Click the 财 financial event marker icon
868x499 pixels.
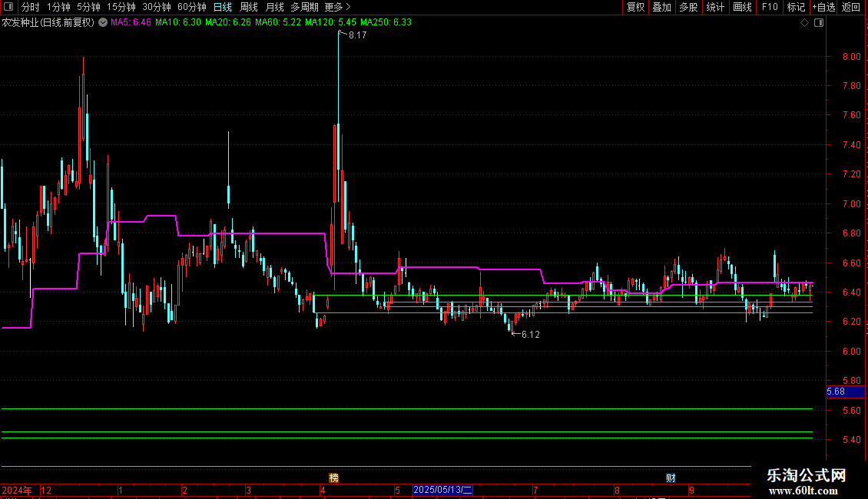[671, 478]
